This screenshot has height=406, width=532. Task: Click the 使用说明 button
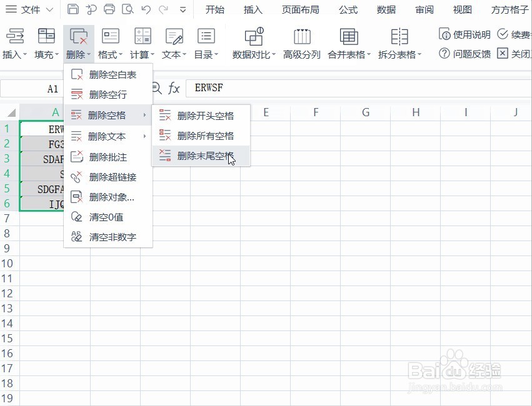465,34
